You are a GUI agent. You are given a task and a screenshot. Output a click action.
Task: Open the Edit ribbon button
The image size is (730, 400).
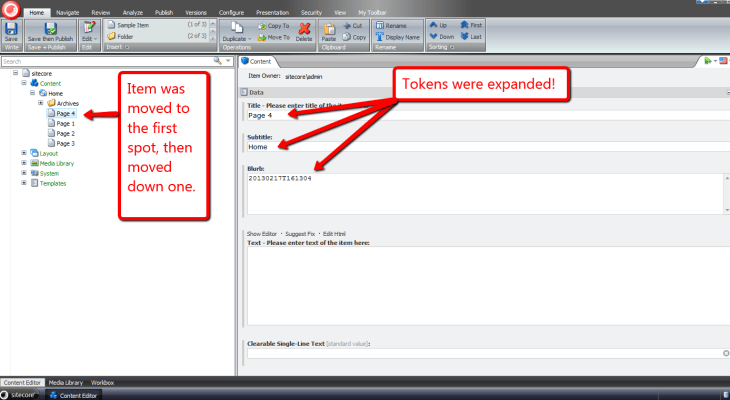(x=89, y=31)
